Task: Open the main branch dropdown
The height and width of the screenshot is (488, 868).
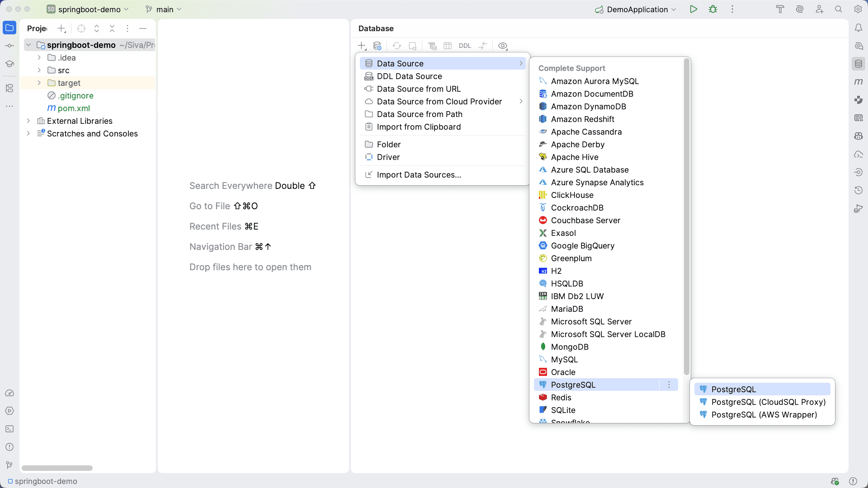Action: point(164,9)
